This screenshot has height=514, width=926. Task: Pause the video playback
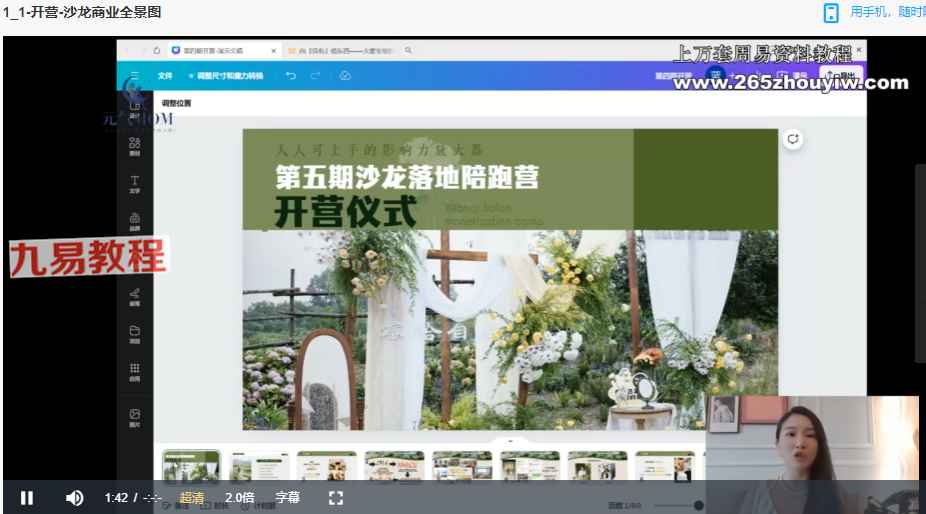tap(27, 497)
